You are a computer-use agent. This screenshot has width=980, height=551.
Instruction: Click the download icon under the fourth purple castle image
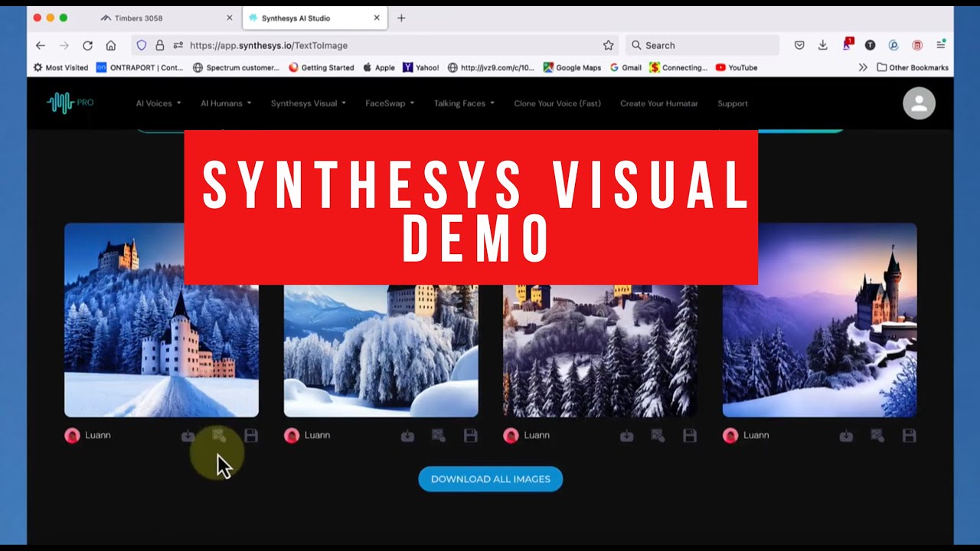[846, 435]
